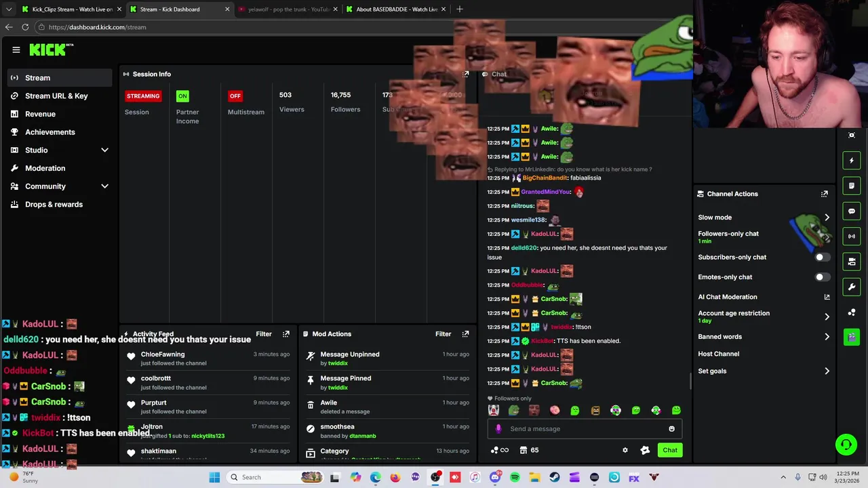The image size is (868, 488).
Task: Open the chat bubble panel icon
Action: (x=852, y=211)
